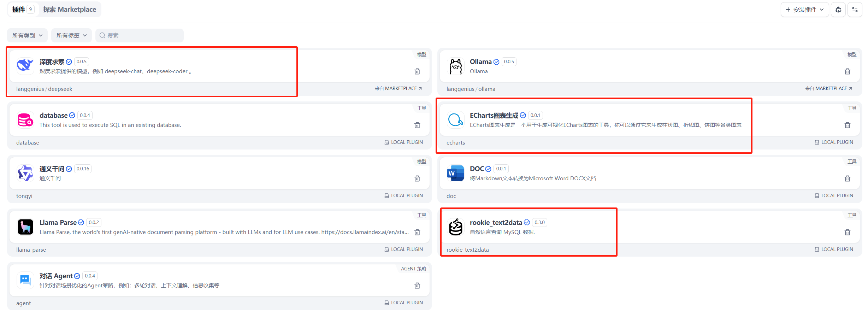Viewport: 868px width, 322px height.
Task: Click LOCAL PLUGIN label on echarts card
Action: [x=834, y=142]
